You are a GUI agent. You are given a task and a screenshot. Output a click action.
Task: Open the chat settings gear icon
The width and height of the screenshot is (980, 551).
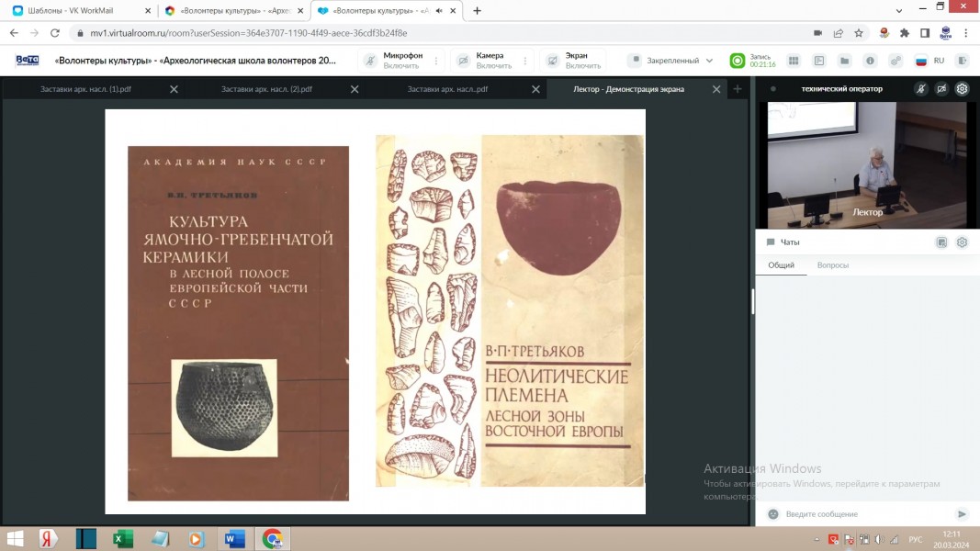(962, 242)
